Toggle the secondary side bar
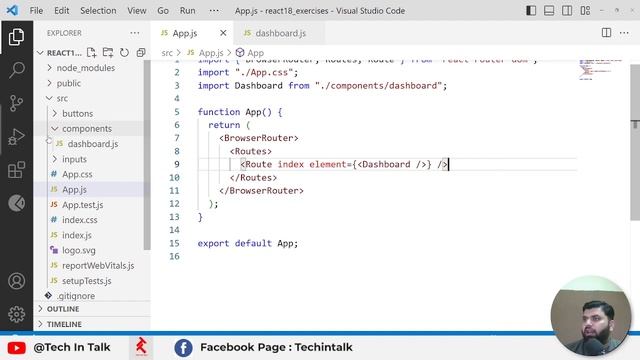 tap(567, 11)
